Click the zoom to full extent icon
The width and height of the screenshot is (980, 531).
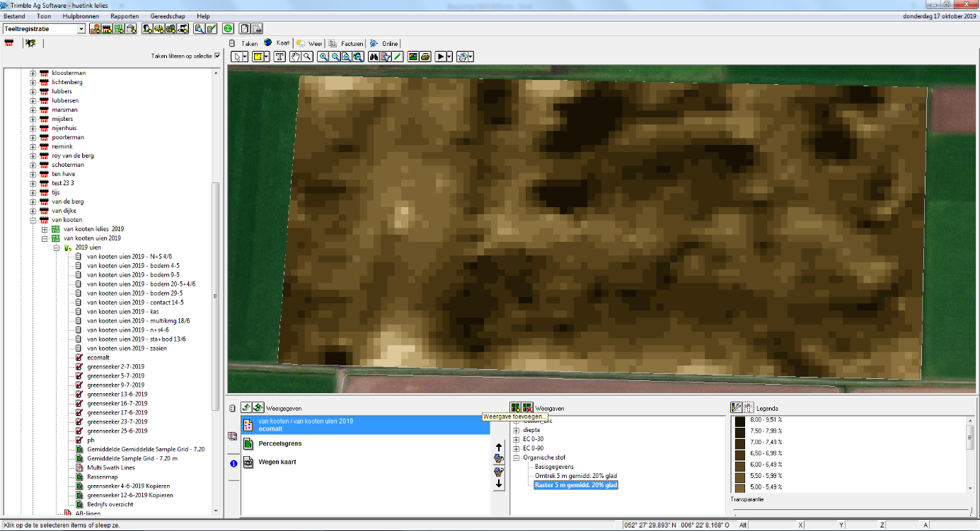click(x=359, y=57)
